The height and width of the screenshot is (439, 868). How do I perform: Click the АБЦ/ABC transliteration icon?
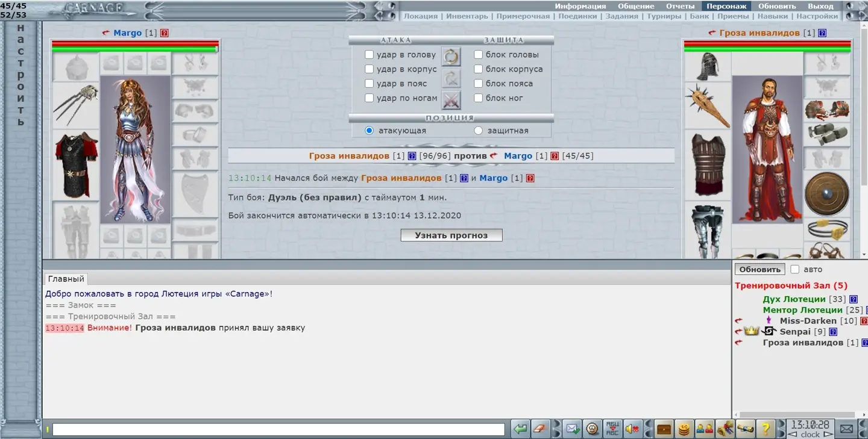pos(612,429)
